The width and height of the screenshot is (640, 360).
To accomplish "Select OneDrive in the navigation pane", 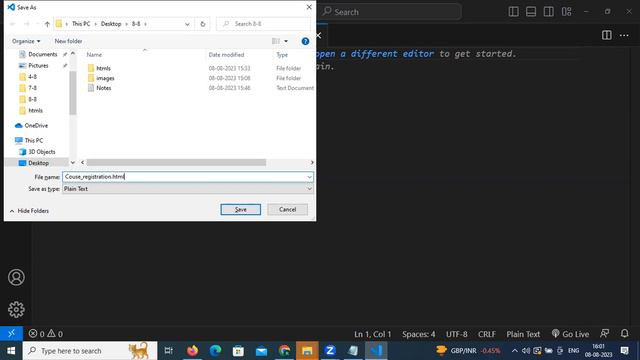I will (x=36, y=125).
